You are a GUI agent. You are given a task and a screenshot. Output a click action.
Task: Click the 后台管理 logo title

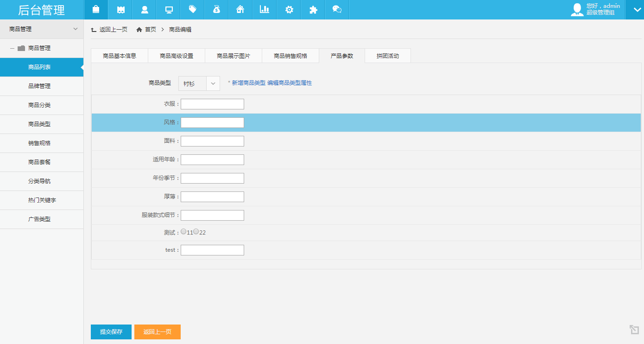click(41, 10)
